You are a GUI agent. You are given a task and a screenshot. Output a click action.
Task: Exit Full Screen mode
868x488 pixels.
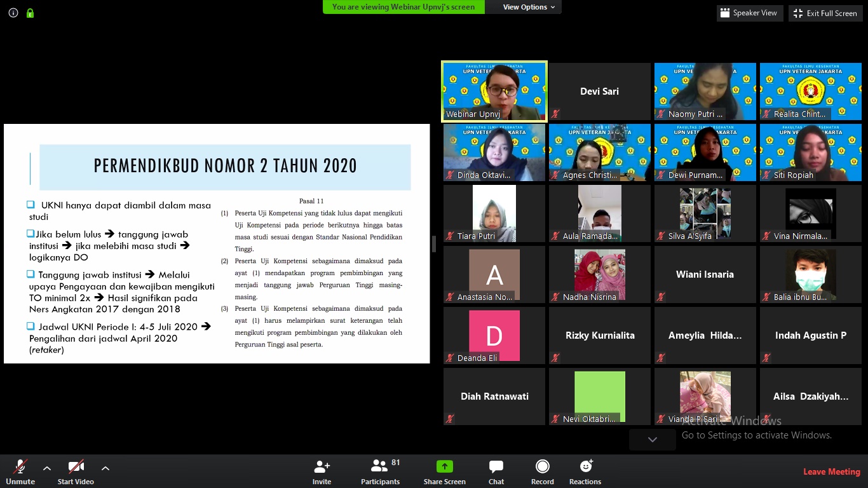(x=825, y=13)
